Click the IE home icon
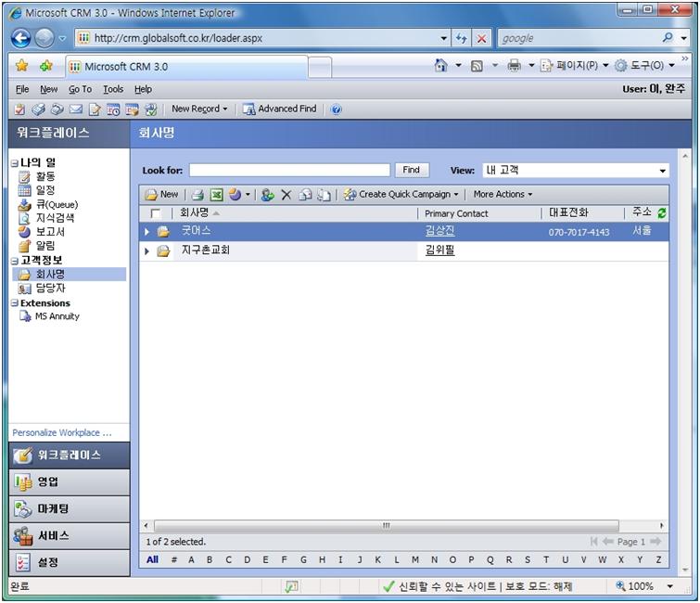 [x=441, y=66]
